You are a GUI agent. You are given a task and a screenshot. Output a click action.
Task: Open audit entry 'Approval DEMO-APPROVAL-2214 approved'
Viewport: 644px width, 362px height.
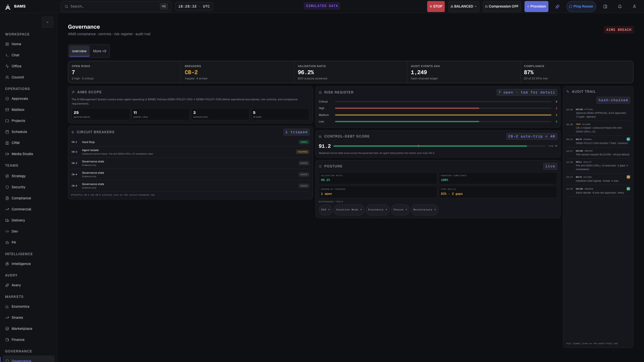tap(598, 113)
